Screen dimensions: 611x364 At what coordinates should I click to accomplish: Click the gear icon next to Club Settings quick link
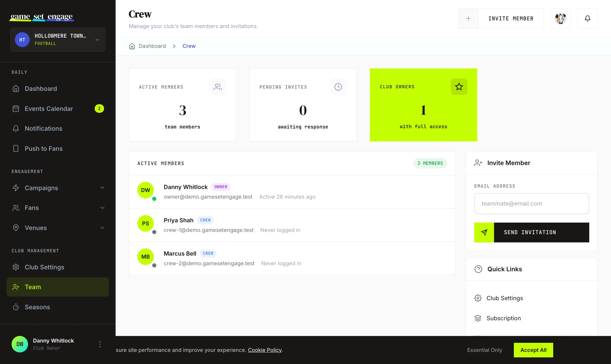478,298
